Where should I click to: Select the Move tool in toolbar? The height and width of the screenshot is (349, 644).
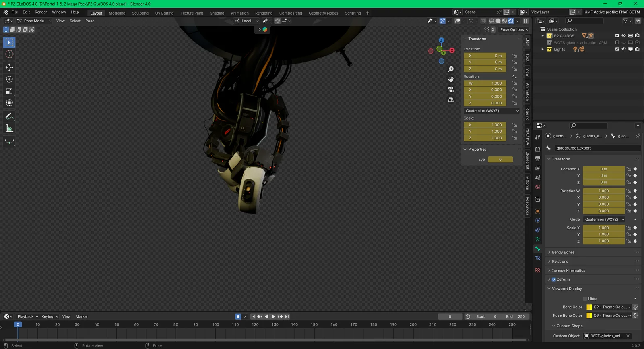pyautogui.click(x=9, y=67)
